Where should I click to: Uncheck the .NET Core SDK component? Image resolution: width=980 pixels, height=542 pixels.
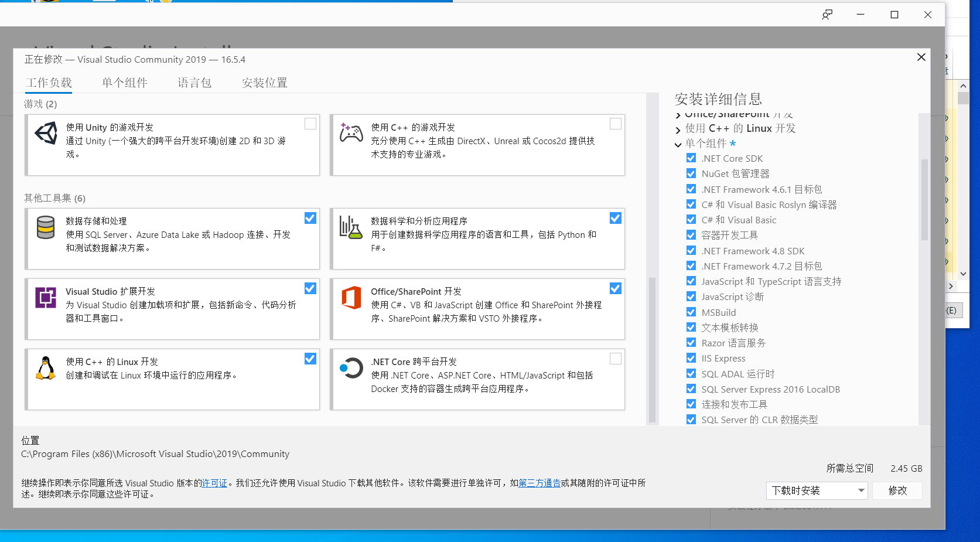coord(691,158)
